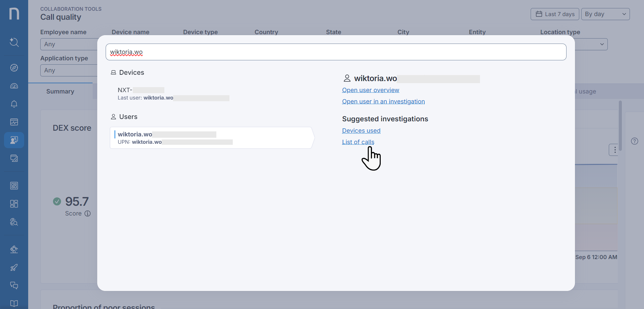Select the collaboration tools sidebar icon
The image size is (644, 309).
tap(14, 140)
